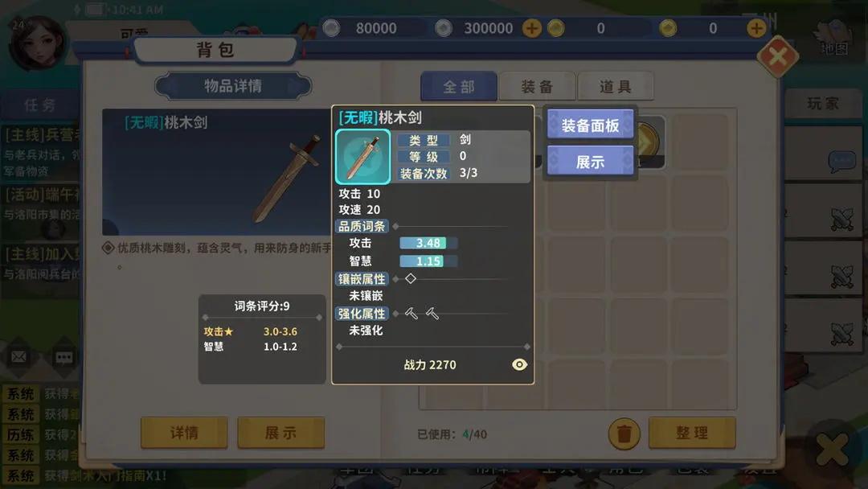Click the blue 展示 button in popup

(590, 162)
